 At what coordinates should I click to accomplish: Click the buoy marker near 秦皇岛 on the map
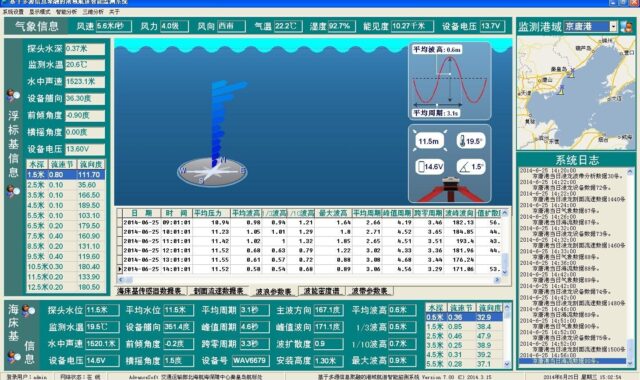(572, 74)
